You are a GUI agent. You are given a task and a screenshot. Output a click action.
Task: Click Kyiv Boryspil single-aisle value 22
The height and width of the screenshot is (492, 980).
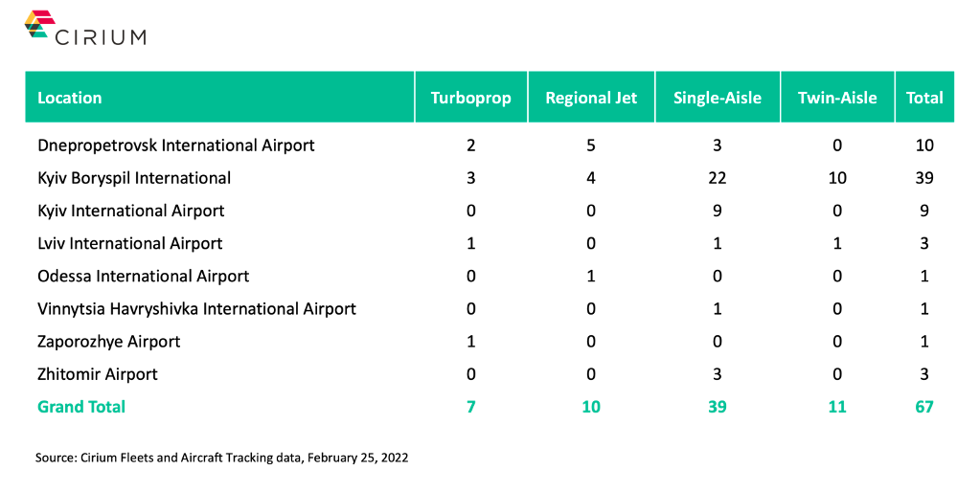pos(718,178)
